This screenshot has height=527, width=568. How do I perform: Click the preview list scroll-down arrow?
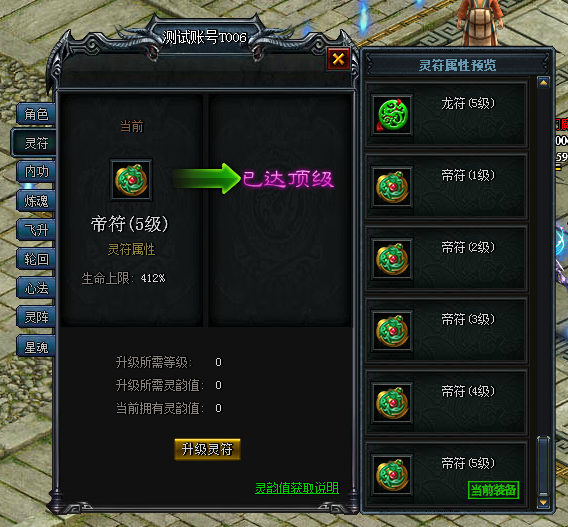tap(543, 502)
